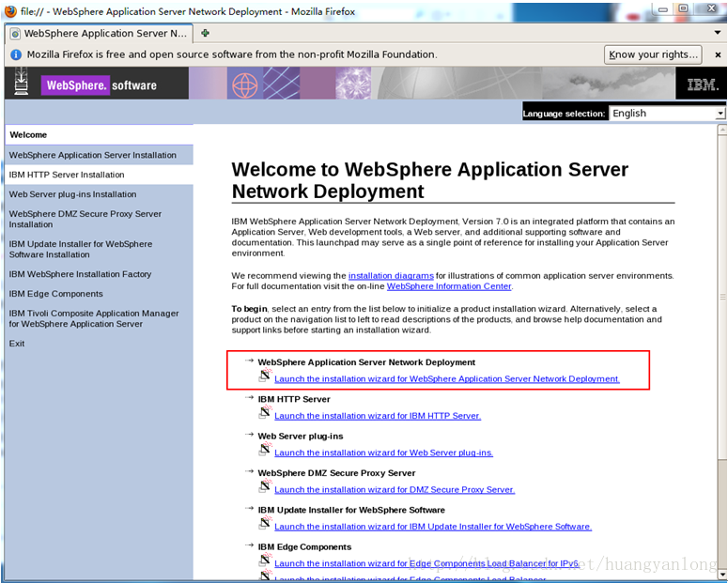Click the installer icon beside IBM Update Installer link
Screen dimensions: 728x583
[265, 523]
